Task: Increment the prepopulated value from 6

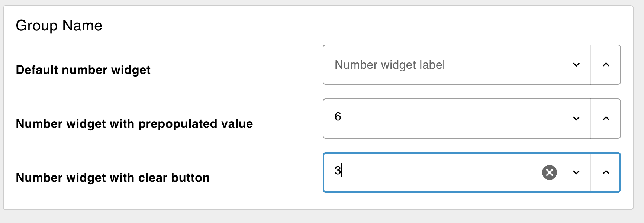Action: (606, 118)
